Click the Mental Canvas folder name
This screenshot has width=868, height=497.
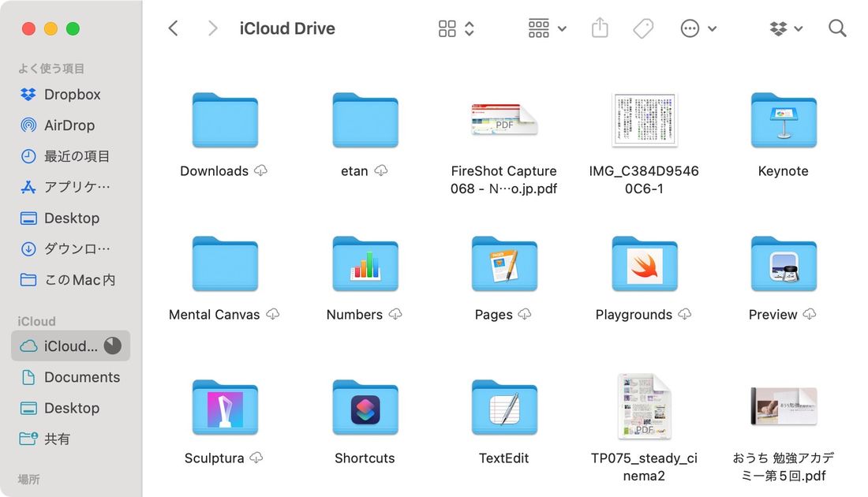coord(214,315)
